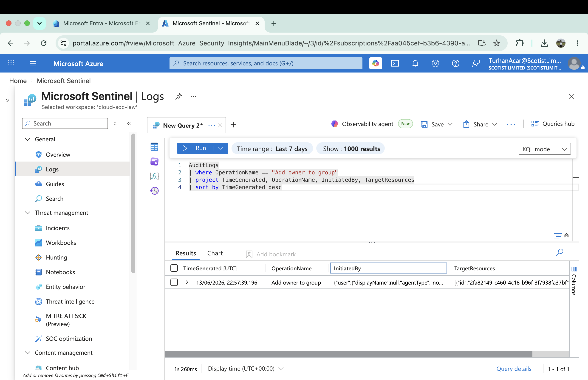Open the Functions fx panel icon
Image resolution: width=588 pixels, height=380 pixels.
154,176
